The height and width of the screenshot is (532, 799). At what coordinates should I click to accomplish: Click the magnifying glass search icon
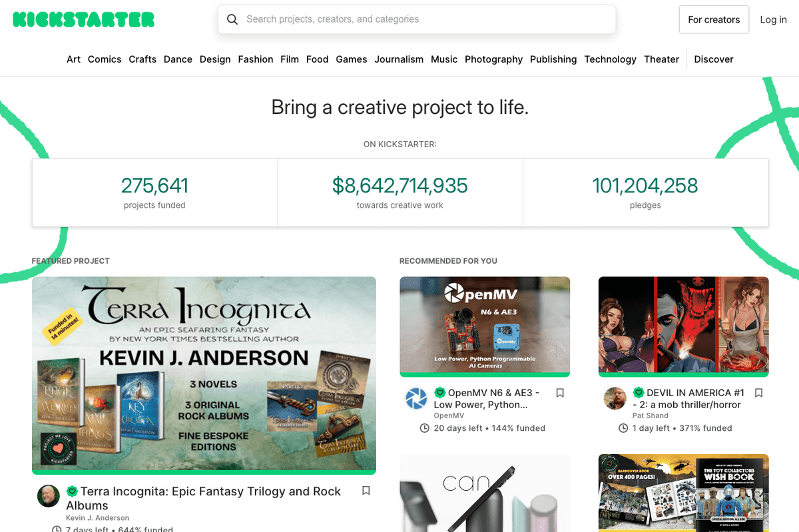[232, 19]
